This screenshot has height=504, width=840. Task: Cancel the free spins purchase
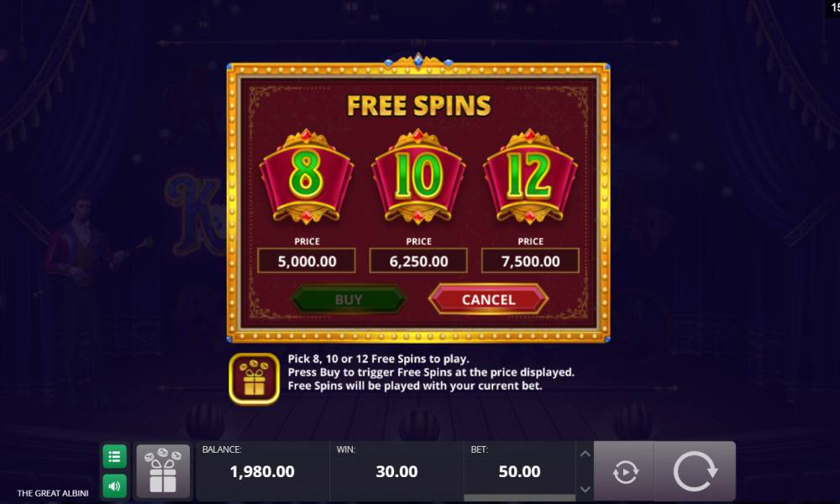pos(488,299)
